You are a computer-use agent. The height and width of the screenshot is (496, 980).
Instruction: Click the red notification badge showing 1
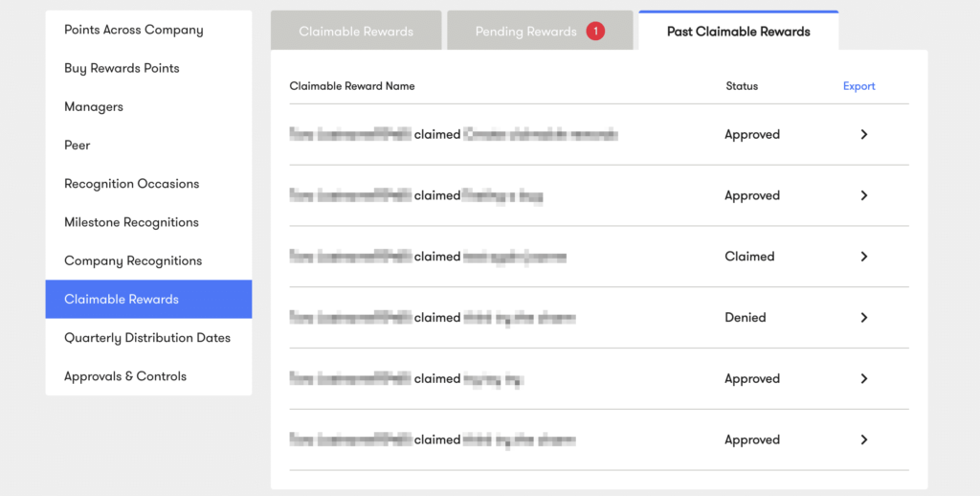(x=595, y=31)
